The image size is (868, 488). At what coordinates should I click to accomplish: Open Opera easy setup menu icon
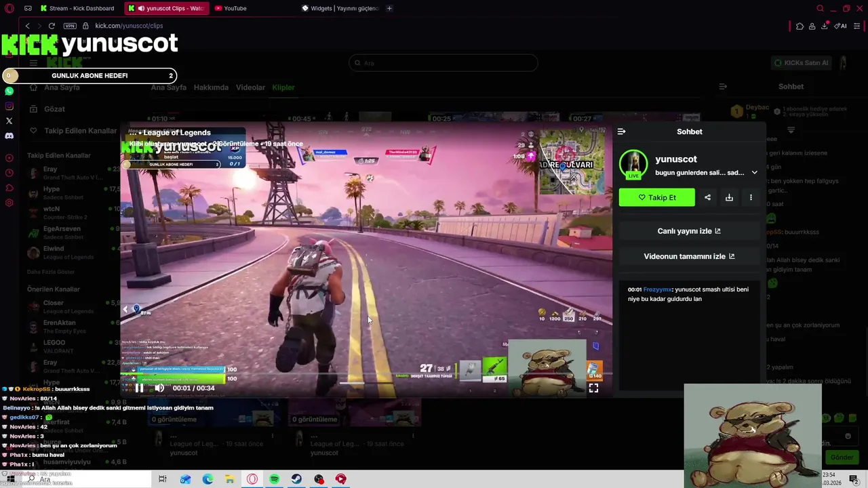[x=857, y=26]
